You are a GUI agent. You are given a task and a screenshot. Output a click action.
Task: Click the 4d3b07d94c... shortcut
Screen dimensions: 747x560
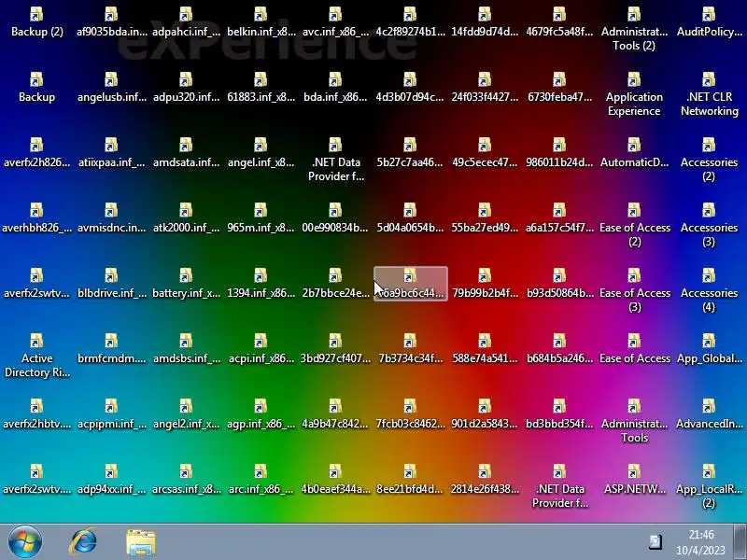[410, 87]
